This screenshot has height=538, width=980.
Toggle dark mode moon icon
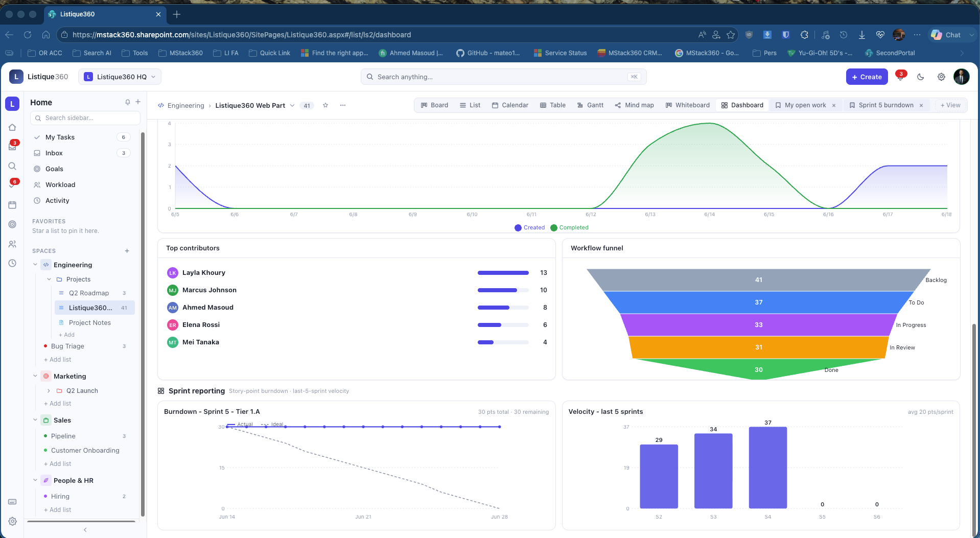tap(921, 77)
